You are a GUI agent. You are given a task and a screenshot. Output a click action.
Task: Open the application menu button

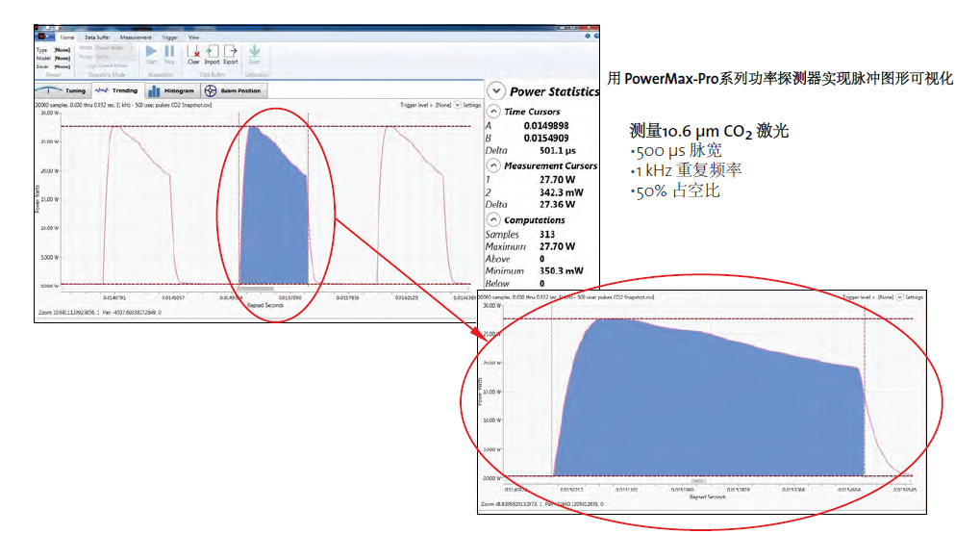pyautogui.click(x=42, y=37)
